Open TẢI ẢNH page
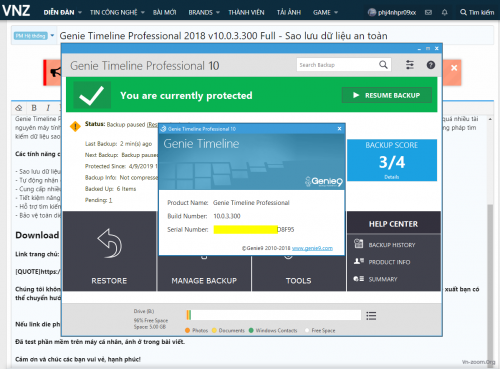 click(289, 12)
